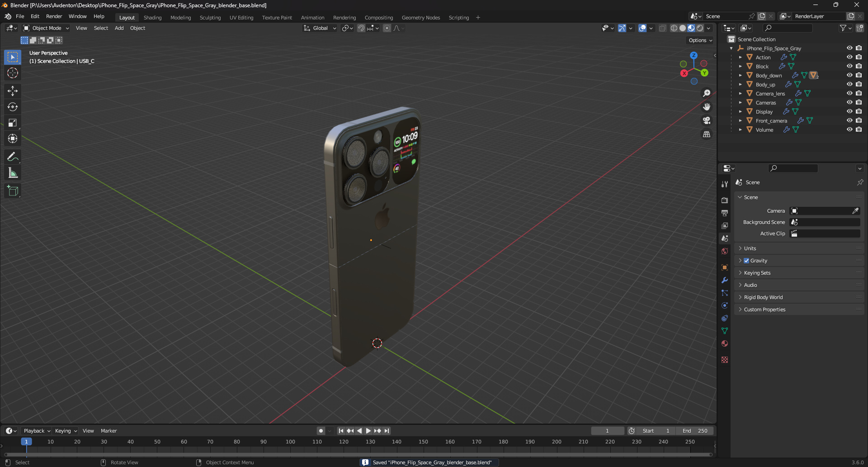Switch to the Shading workspace tab
868x467 pixels.
click(x=152, y=18)
